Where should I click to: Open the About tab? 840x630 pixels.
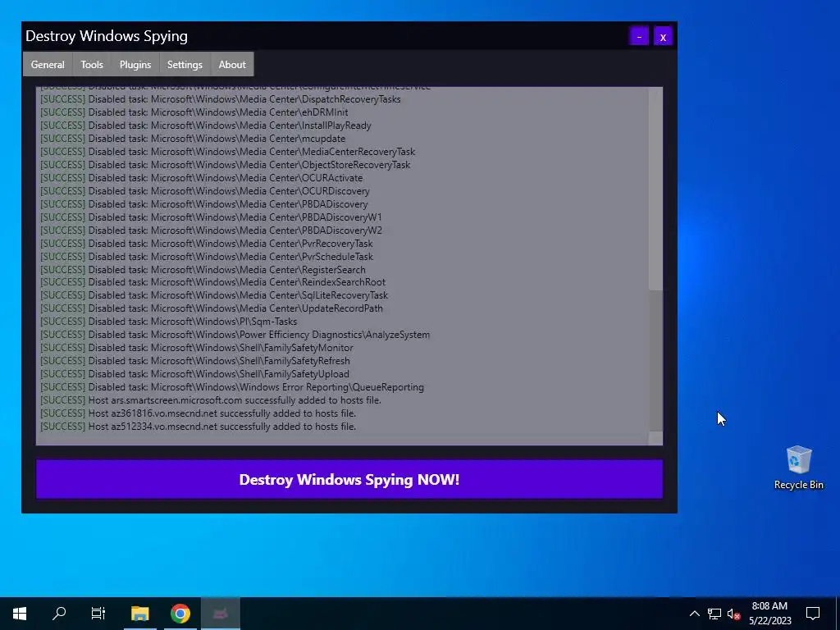pyautogui.click(x=232, y=64)
